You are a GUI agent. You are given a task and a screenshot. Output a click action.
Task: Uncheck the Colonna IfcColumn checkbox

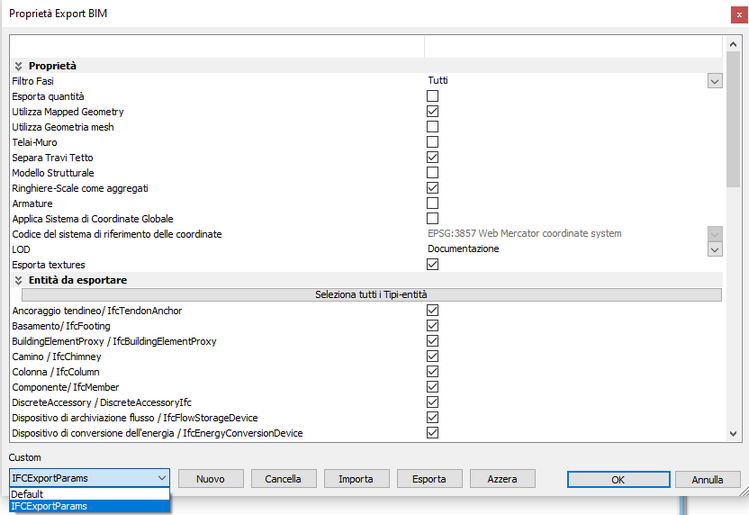432,371
